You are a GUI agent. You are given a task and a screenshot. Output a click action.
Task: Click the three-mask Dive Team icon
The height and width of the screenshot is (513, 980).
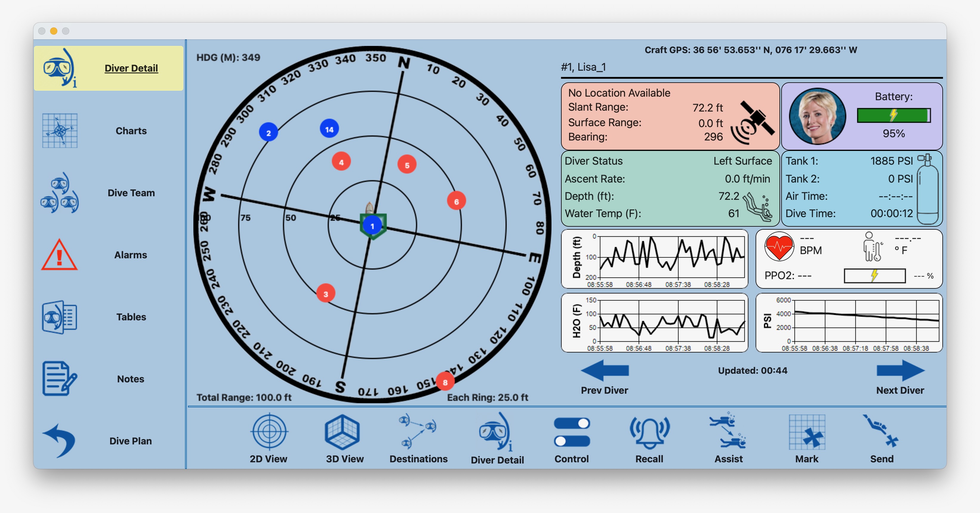click(x=60, y=193)
